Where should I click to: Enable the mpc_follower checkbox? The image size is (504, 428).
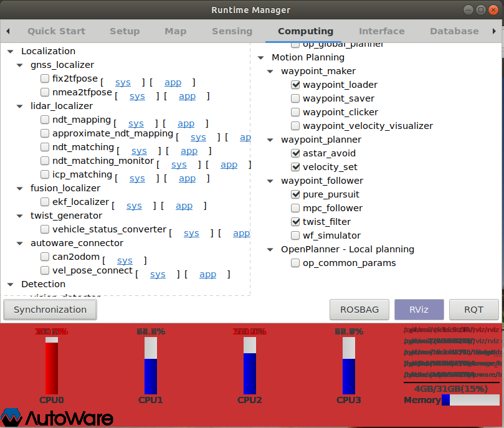click(x=295, y=208)
